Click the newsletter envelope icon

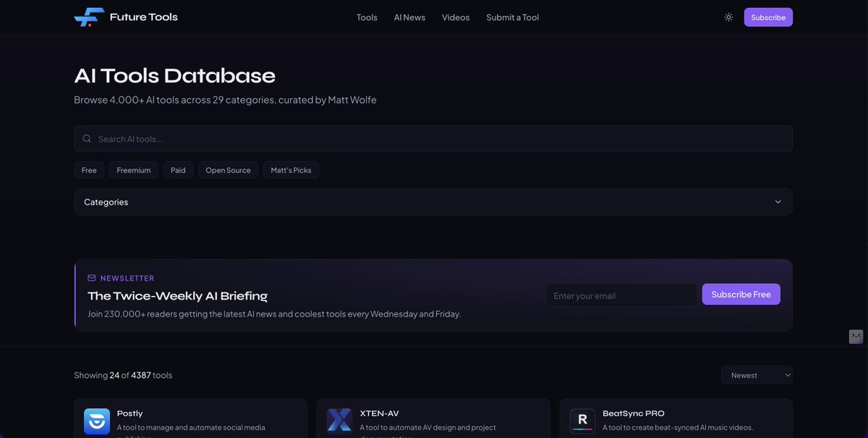[x=92, y=278]
